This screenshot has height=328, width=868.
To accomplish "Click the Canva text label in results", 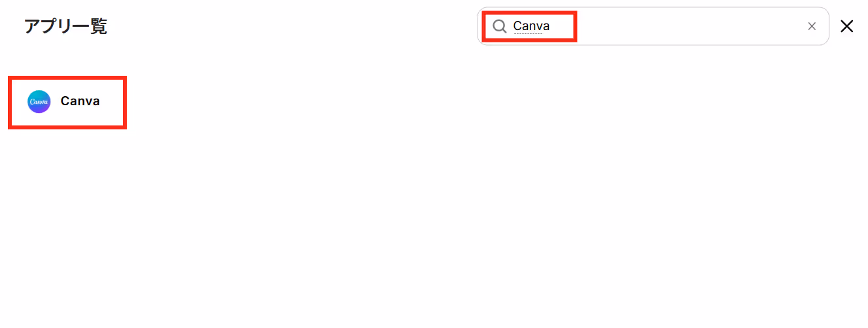I will (x=80, y=101).
